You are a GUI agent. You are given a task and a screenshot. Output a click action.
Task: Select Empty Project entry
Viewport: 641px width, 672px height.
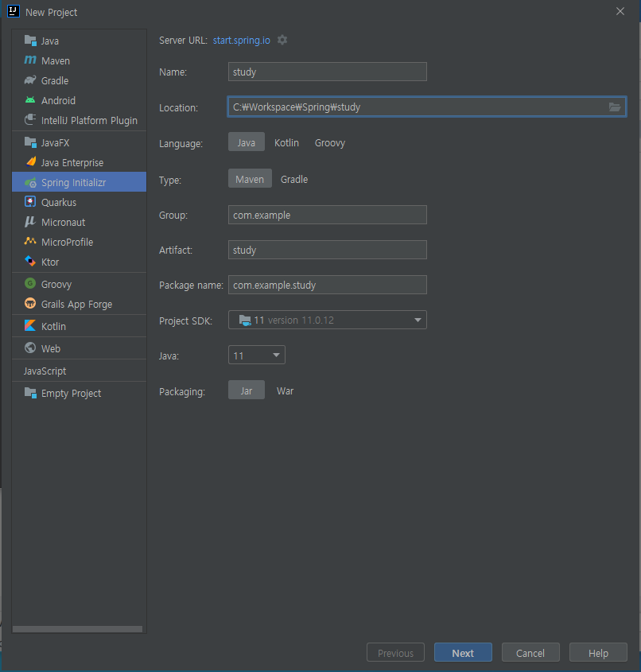[80, 393]
